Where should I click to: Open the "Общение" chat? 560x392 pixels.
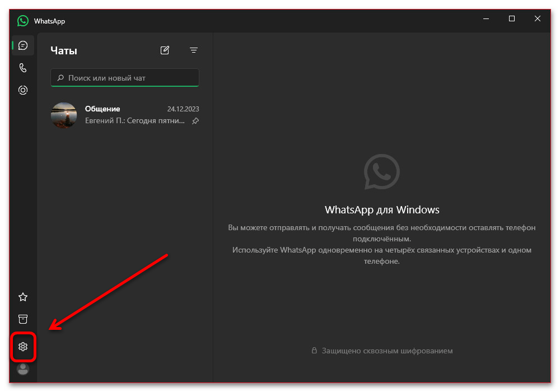tap(125, 115)
